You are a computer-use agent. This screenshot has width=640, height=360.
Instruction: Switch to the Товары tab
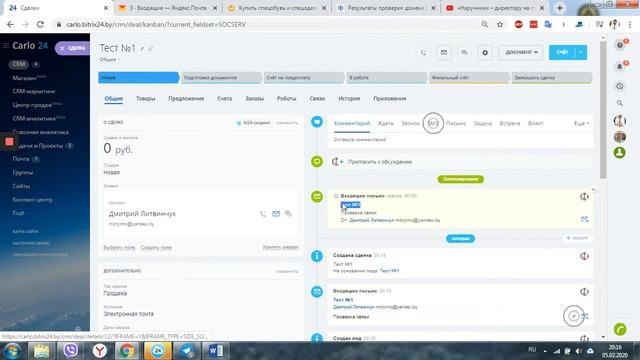145,99
